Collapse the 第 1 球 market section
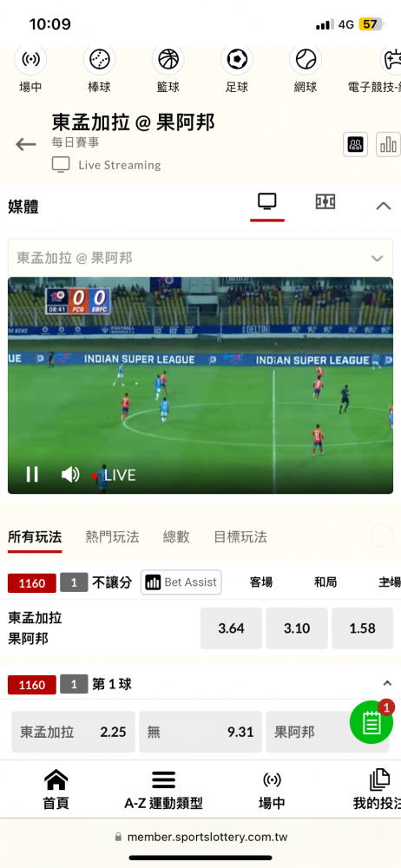The width and height of the screenshot is (401, 868). pos(387,683)
